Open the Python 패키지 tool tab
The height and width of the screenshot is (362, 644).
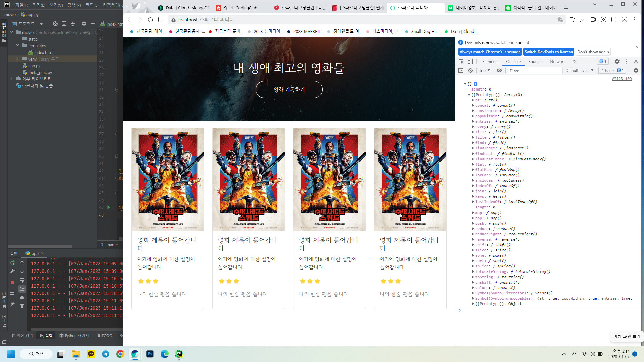tap(74, 335)
